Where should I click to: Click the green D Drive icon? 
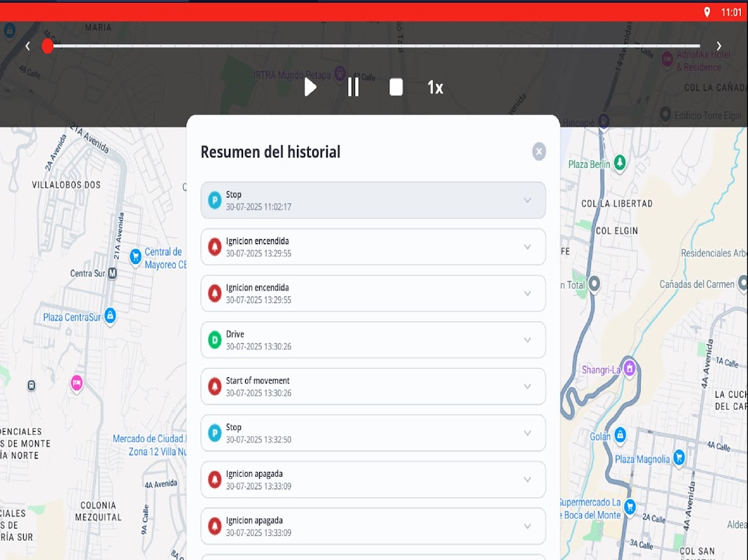pyautogui.click(x=215, y=339)
